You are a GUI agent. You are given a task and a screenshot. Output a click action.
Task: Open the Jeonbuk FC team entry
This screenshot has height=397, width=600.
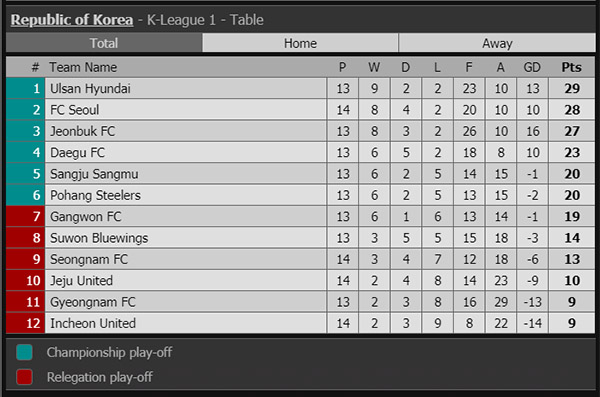[x=83, y=131]
